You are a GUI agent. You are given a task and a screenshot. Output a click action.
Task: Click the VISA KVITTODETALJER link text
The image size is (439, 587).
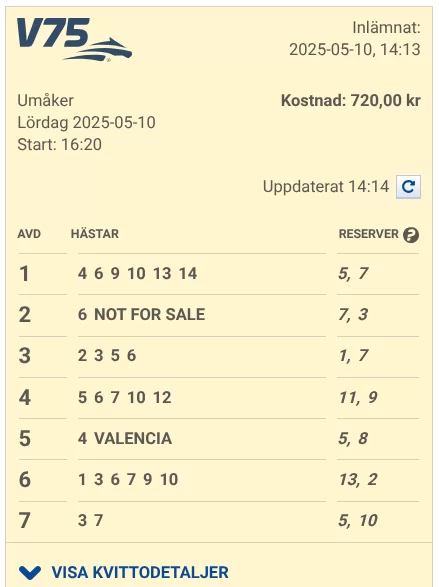[140, 572]
